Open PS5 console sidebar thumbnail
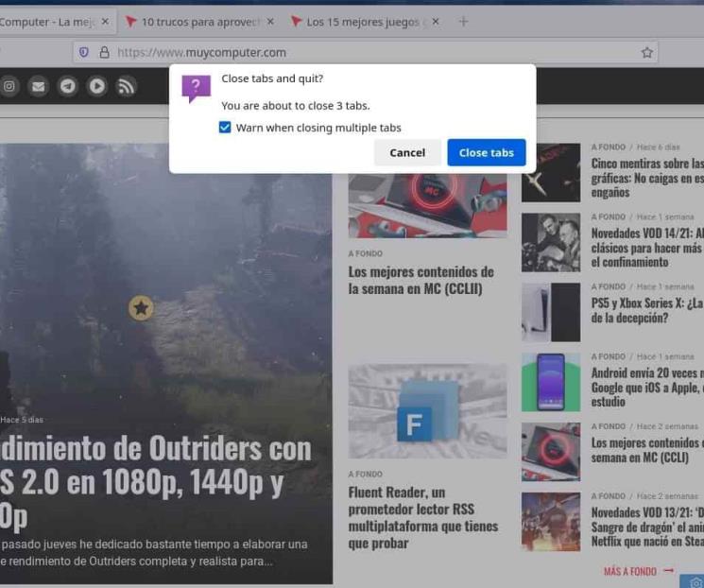Viewport: 704px width, 588px height. tap(551, 312)
